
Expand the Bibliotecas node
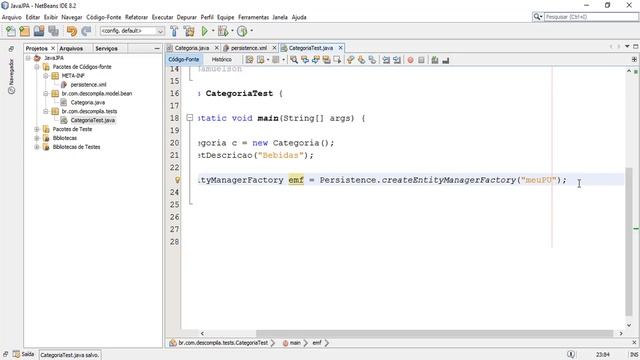click(x=37, y=138)
